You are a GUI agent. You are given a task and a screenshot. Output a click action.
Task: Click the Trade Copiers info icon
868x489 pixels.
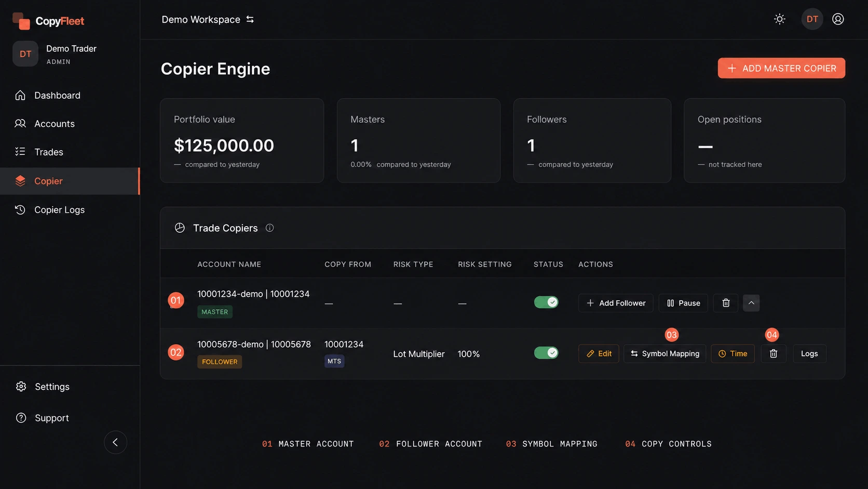point(269,228)
